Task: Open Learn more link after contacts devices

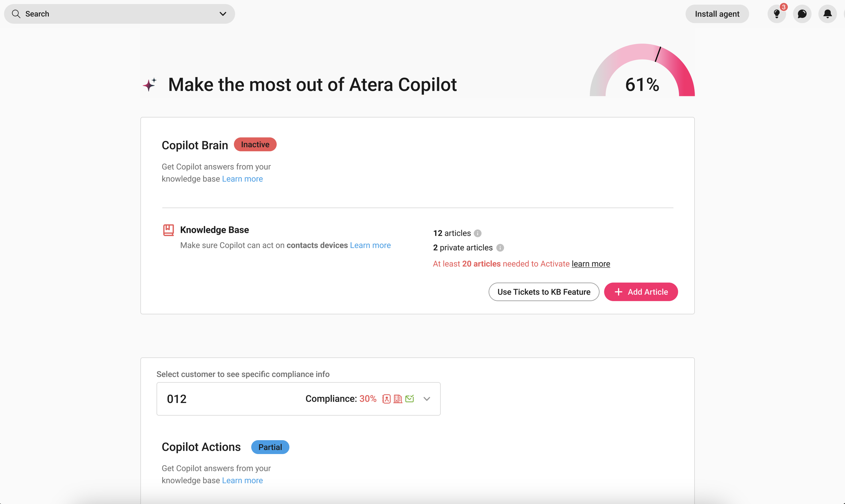Action: [370, 245]
